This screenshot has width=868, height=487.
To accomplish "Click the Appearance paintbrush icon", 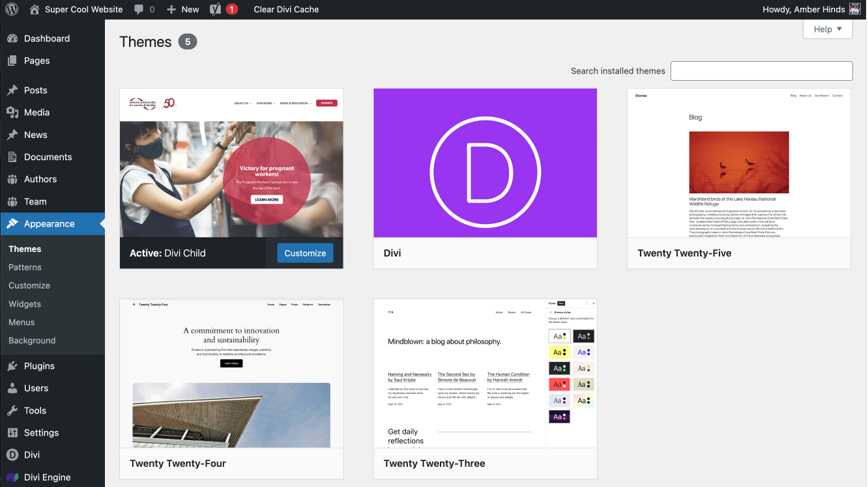I will point(12,224).
